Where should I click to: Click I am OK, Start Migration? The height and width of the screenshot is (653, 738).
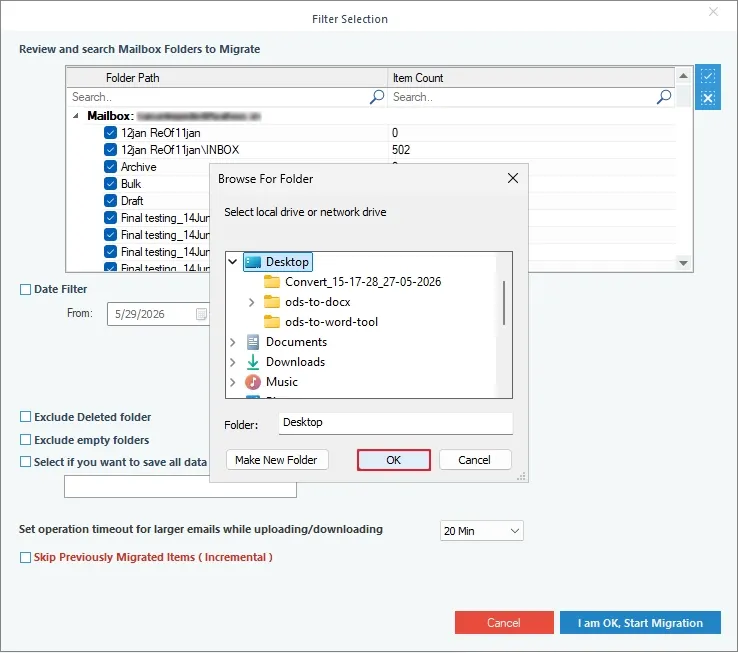(x=640, y=622)
